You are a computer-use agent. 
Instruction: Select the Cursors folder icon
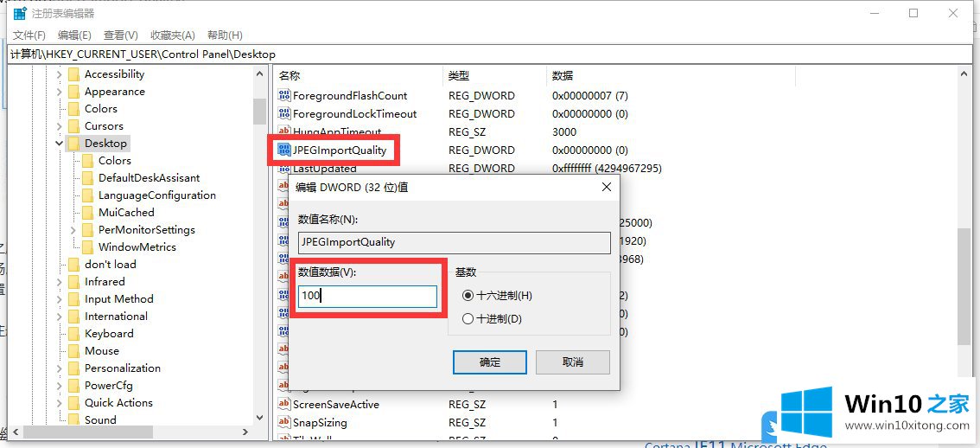pyautogui.click(x=73, y=126)
